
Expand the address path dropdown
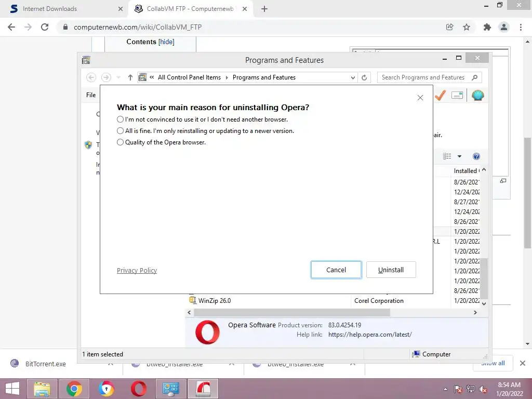pos(353,77)
